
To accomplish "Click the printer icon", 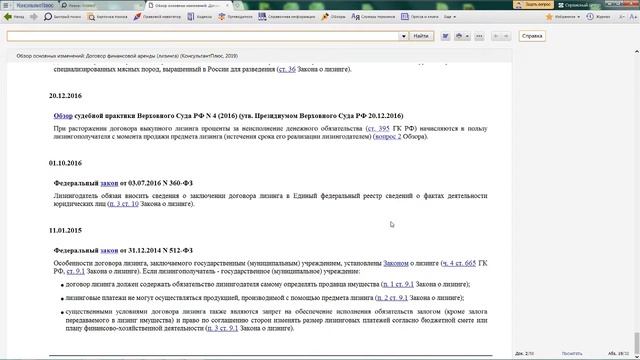I will coord(459,36).
